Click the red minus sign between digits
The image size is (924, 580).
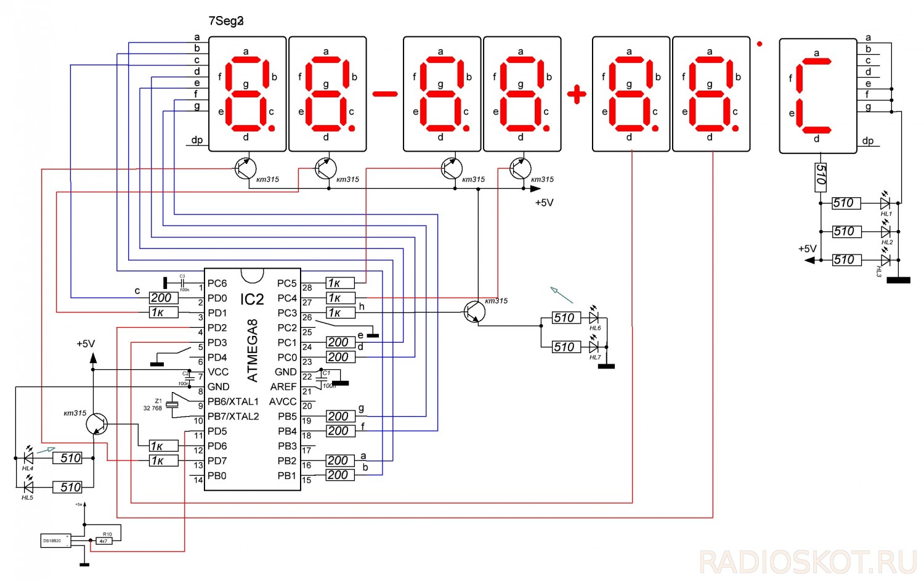click(385, 94)
